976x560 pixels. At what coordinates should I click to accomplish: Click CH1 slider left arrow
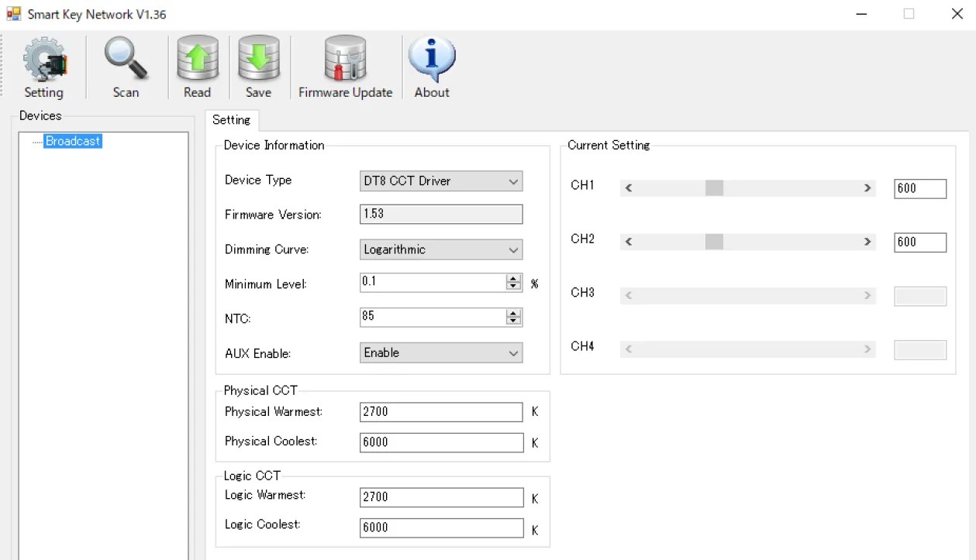[629, 188]
